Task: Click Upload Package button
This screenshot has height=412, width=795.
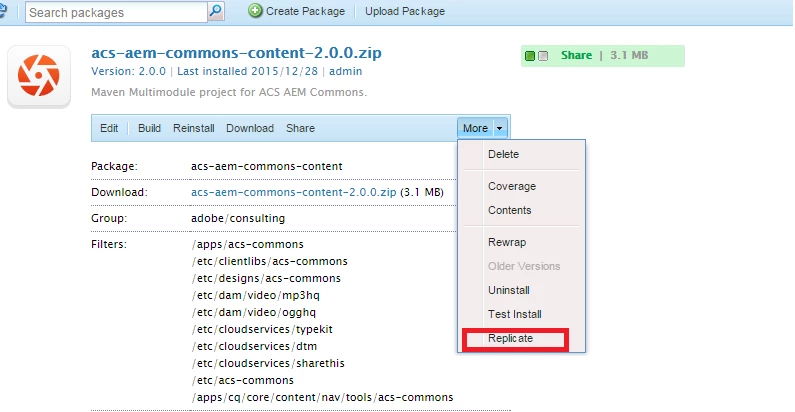Action: 405,11
